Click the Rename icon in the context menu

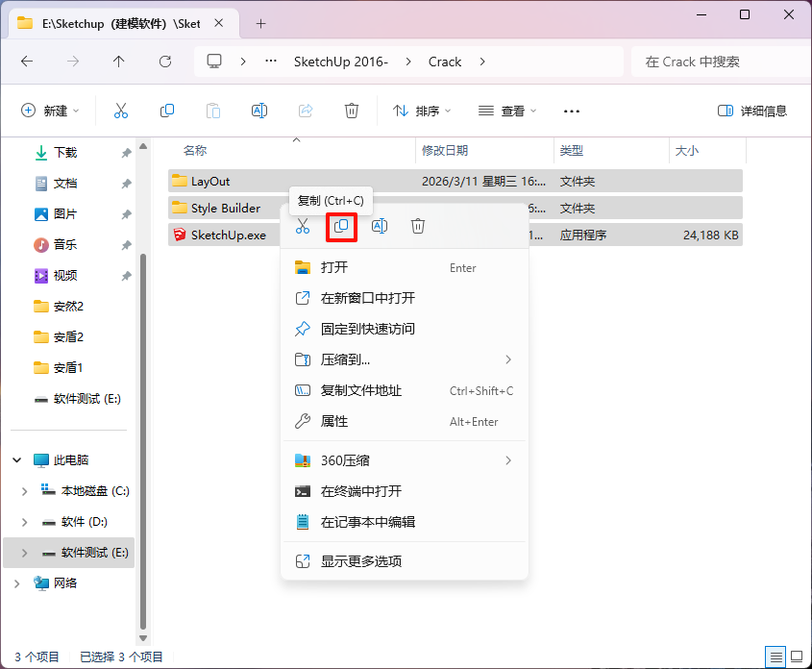[380, 226]
